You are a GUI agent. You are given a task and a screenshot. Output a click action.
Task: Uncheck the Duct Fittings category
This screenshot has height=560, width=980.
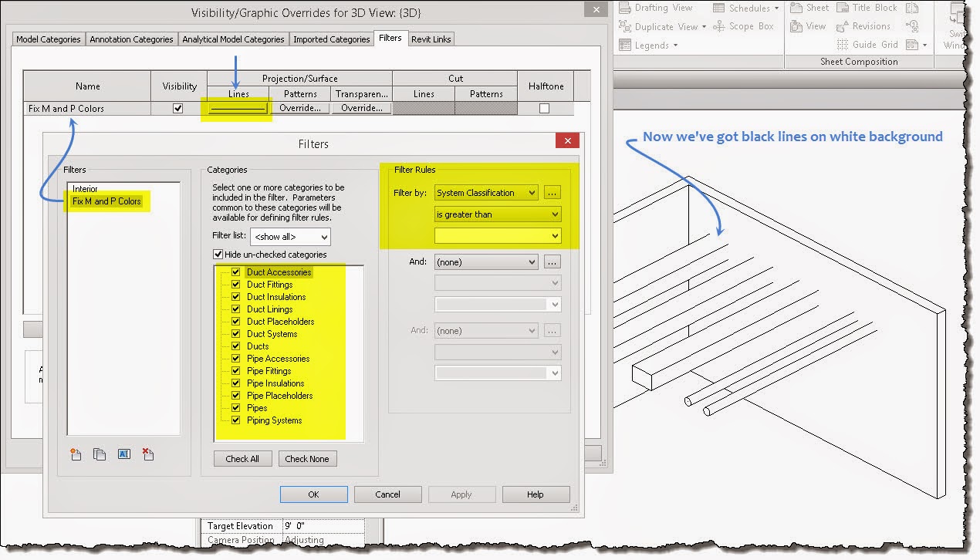point(235,284)
